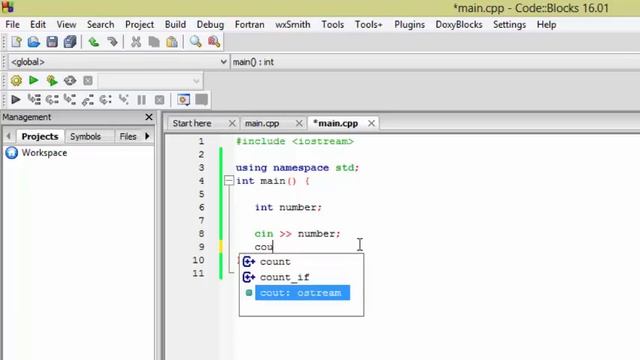Open the Edit menu
This screenshot has height=360, width=640.
(38, 24)
